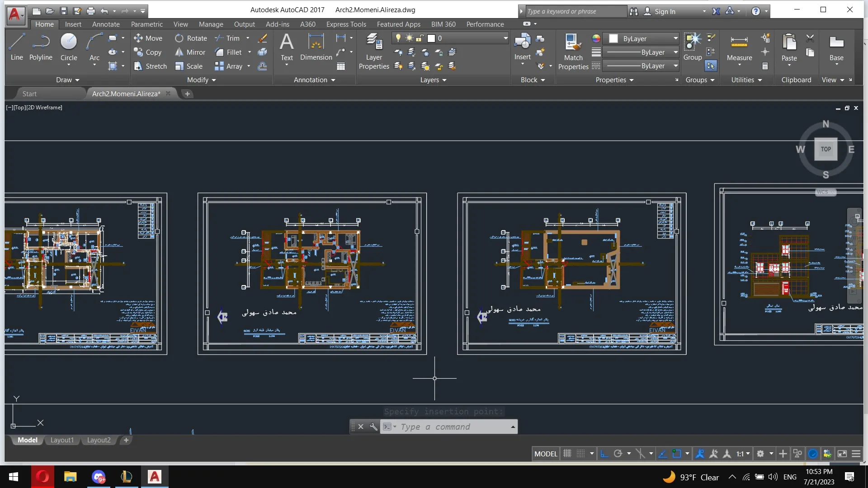Click the Circle tool icon
The image size is (868, 488).
(69, 42)
